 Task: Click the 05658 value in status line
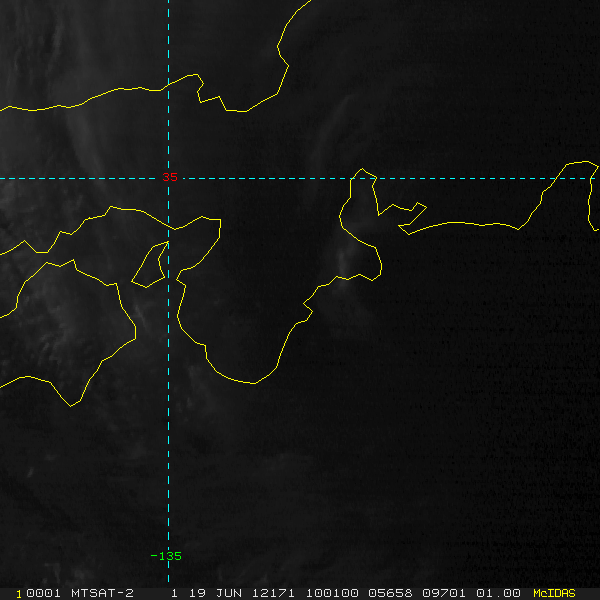390,593
